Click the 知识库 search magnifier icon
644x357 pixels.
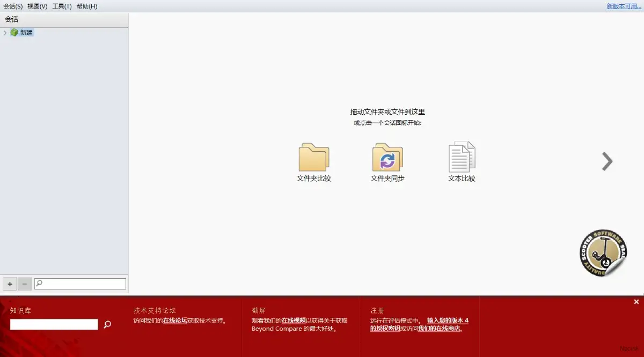[106, 324]
